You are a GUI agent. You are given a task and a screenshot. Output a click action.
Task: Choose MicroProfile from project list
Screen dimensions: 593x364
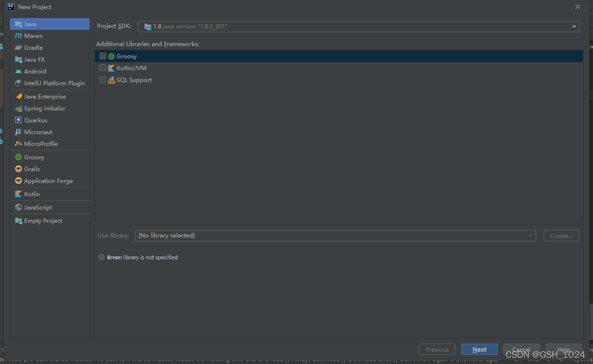click(x=50, y=144)
